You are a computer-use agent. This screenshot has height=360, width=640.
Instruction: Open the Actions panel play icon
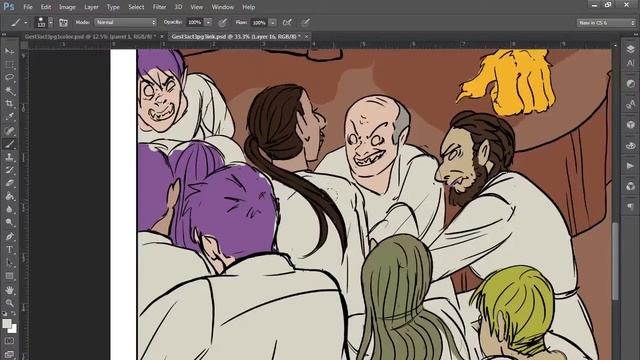(630, 166)
